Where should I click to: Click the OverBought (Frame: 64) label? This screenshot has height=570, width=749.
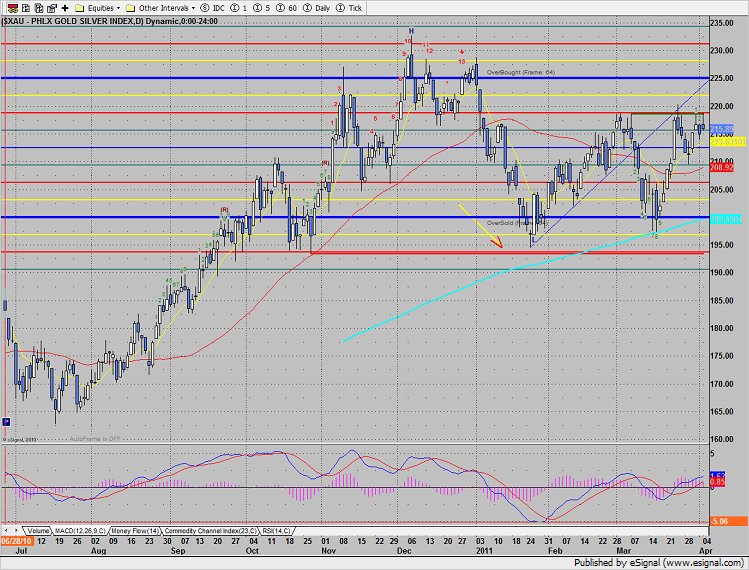tap(521, 73)
